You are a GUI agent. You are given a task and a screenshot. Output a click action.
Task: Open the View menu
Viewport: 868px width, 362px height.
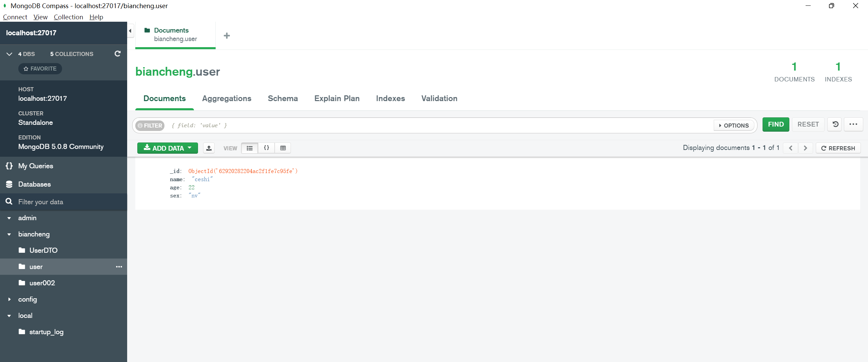click(40, 17)
